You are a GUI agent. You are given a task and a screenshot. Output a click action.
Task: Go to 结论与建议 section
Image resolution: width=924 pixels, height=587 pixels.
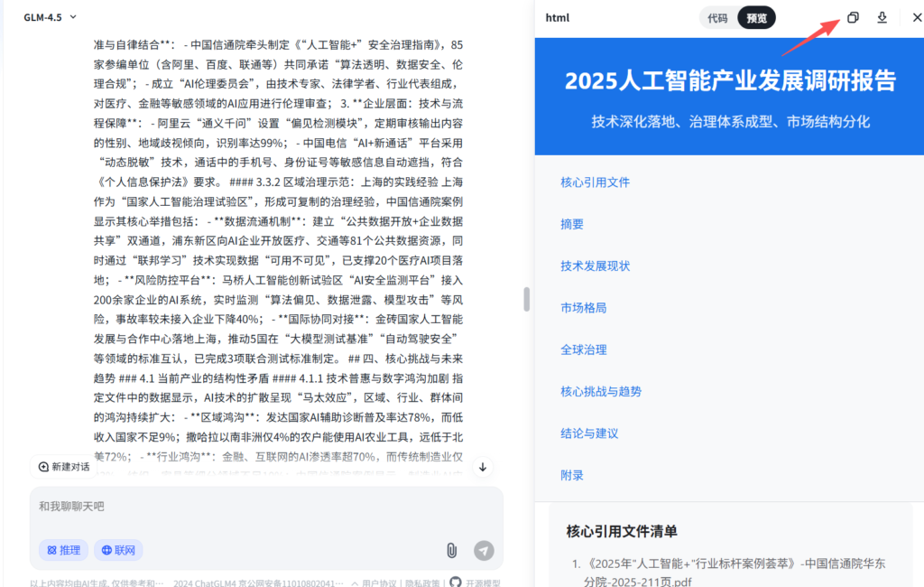589,433
